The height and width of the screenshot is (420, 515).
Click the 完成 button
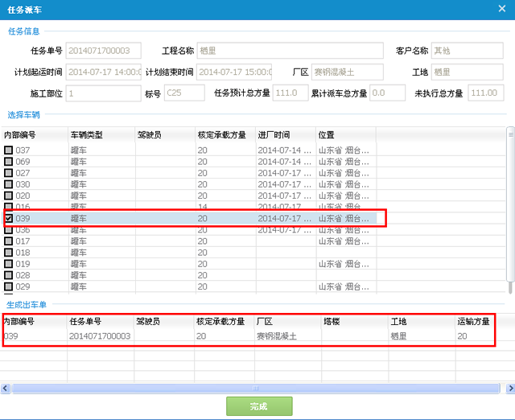click(x=257, y=406)
